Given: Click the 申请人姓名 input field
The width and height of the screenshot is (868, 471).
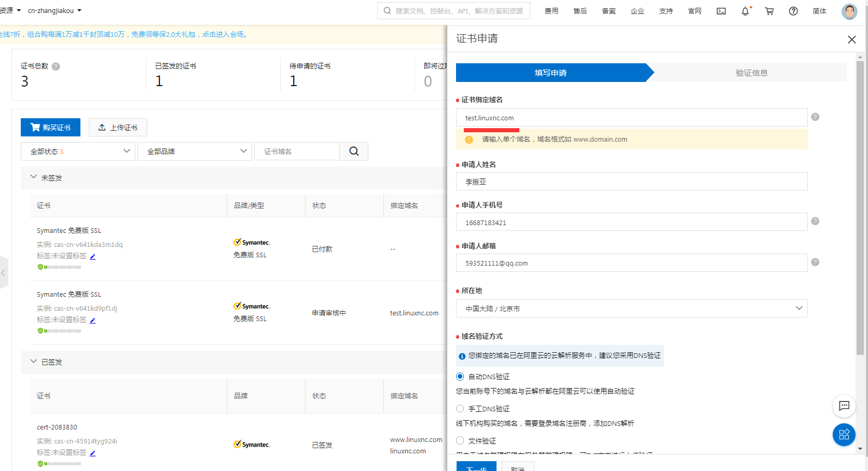Looking at the screenshot, I should (631, 182).
